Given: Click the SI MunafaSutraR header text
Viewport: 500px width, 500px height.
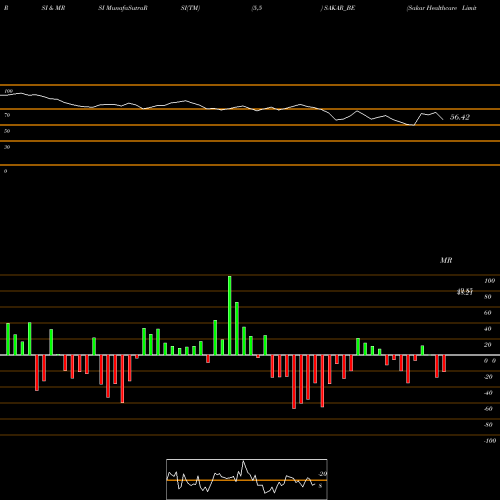Looking at the screenshot, I should [x=123, y=8].
